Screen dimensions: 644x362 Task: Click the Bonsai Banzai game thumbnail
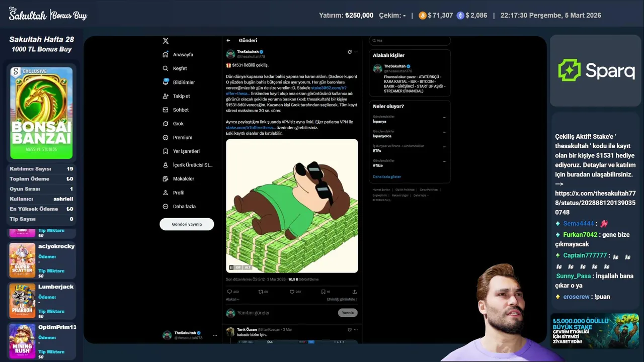41,113
